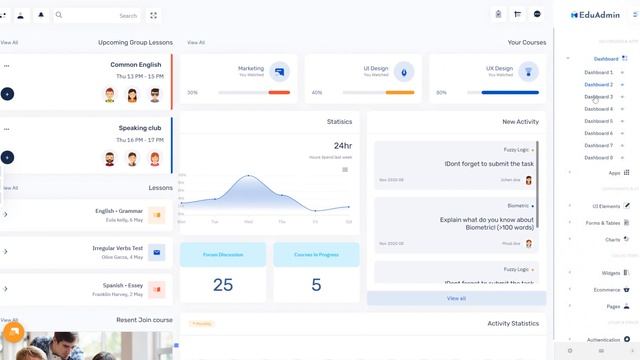
Task: Click the Resent Join course photo
Action: click(86, 345)
